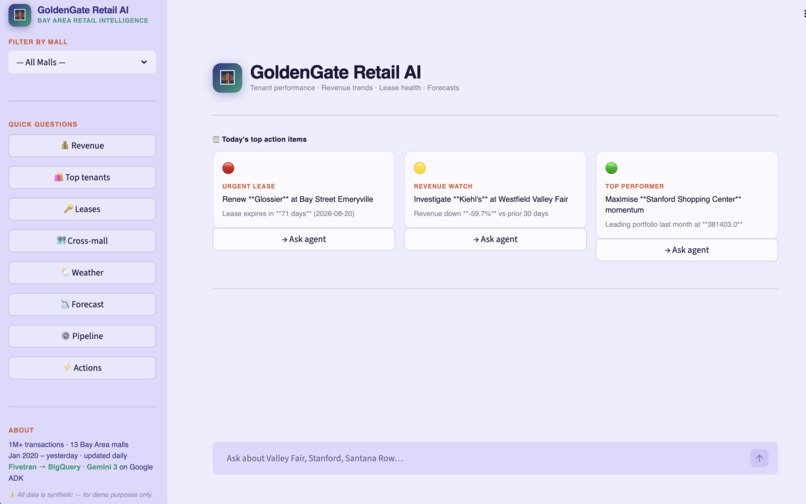The image size is (806, 504).
Task: Click the green top performer status dot
Action: pos(611,168)
